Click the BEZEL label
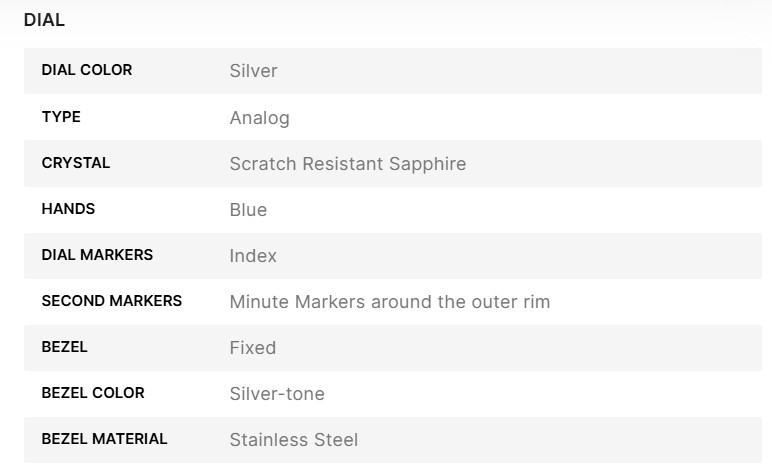The image size is (772, 469). 64,347
